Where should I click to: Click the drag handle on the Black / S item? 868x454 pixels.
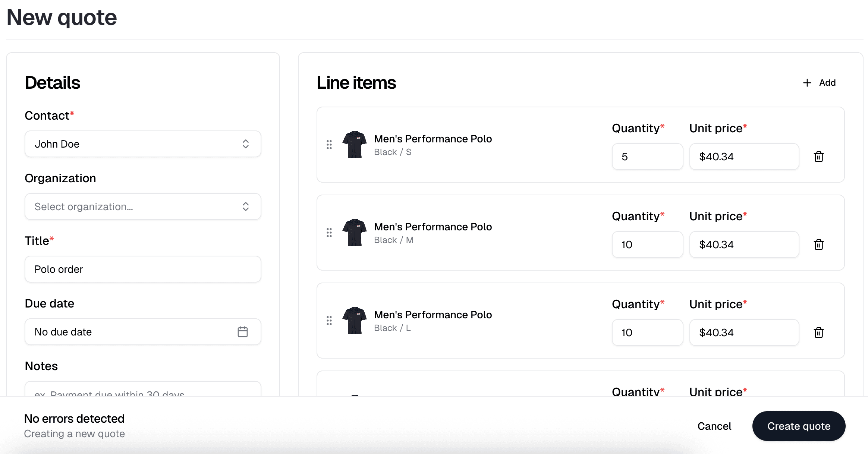tap(329, 145)
